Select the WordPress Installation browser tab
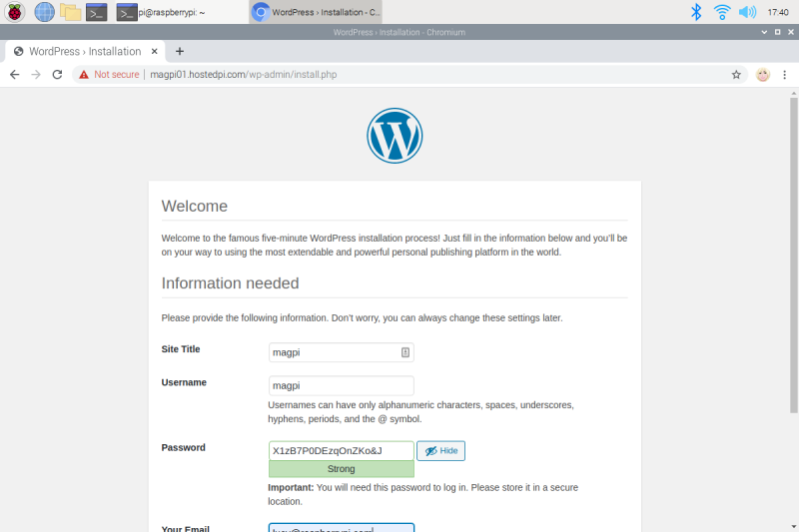 pyautogui.click(x=85, y=52)
